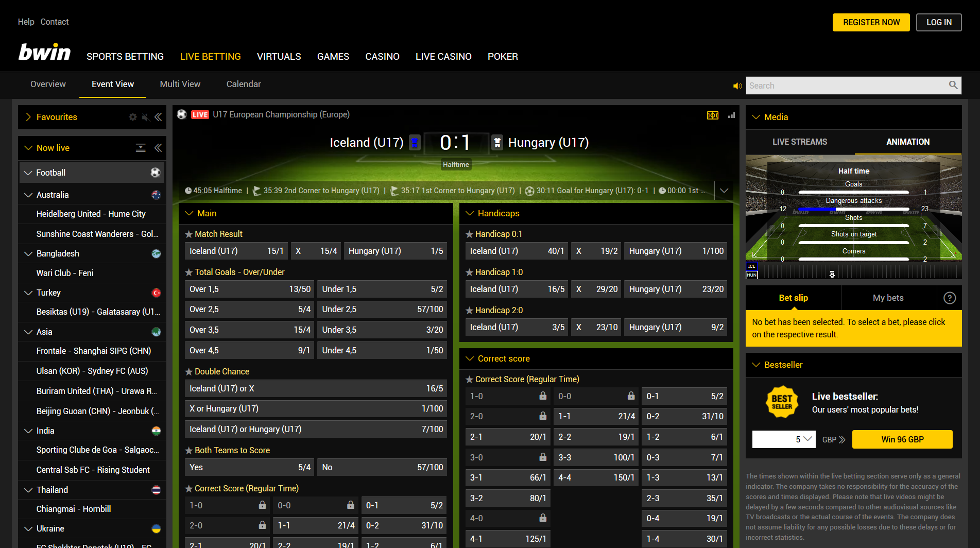Screen dimensions: 980x548
Task: Select Under 3,5 goals at 3/20
Action: [x=382, y=330]
